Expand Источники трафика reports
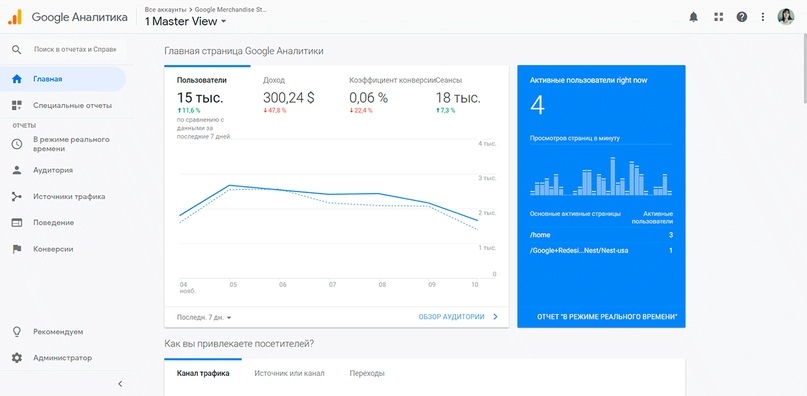Viewport: 807px width, 396px height. click(63, 197)
